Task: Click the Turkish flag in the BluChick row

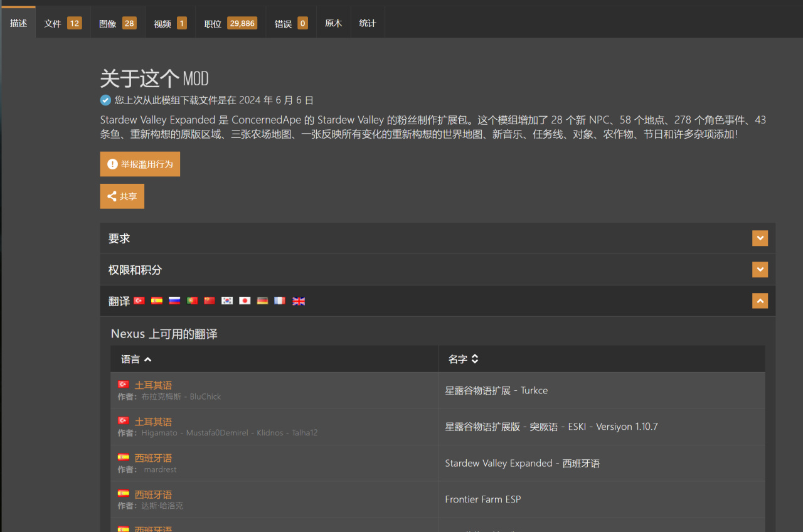Action: [x=124, y=384]
